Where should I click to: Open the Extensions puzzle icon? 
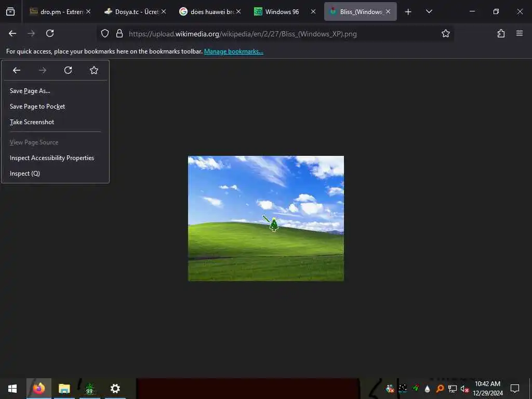click(x=501, y=33)
